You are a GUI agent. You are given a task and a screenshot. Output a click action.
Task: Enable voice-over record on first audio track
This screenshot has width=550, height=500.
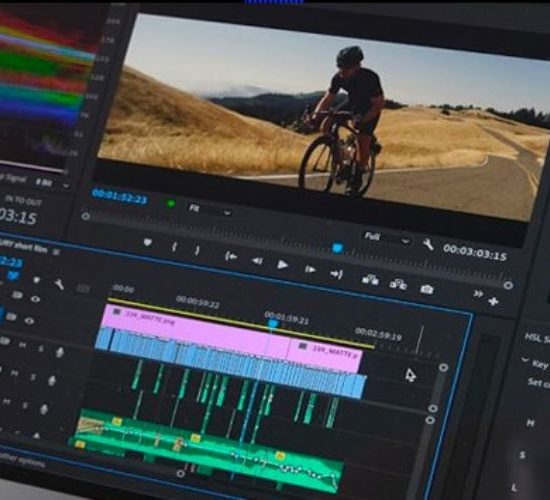60,352
